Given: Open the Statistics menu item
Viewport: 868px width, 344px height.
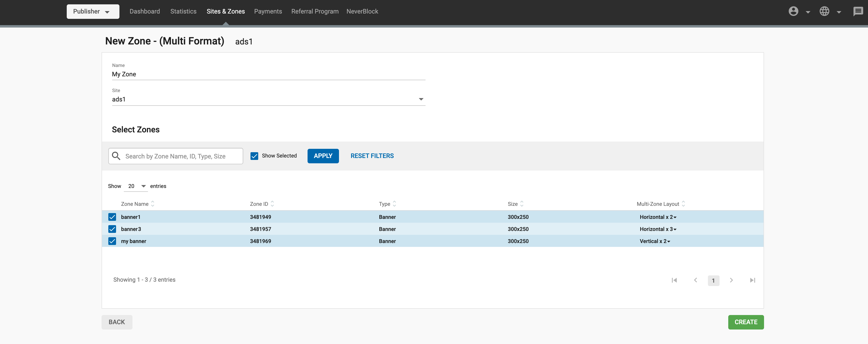Looking at the screenshot, I should point(183,11).
